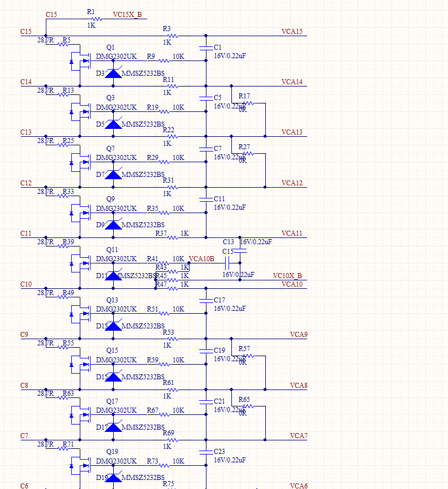Select the Q9 MOSFET symbol
The height and width of the screenshot is (489, 448).
pyautogui.click(x=80, y=213)
